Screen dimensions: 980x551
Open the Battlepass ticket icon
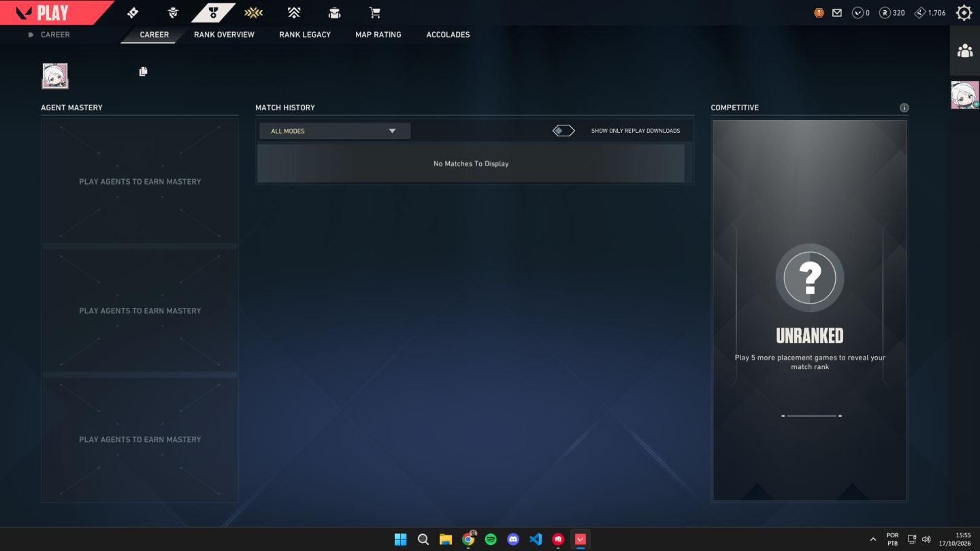click(133, 12)
